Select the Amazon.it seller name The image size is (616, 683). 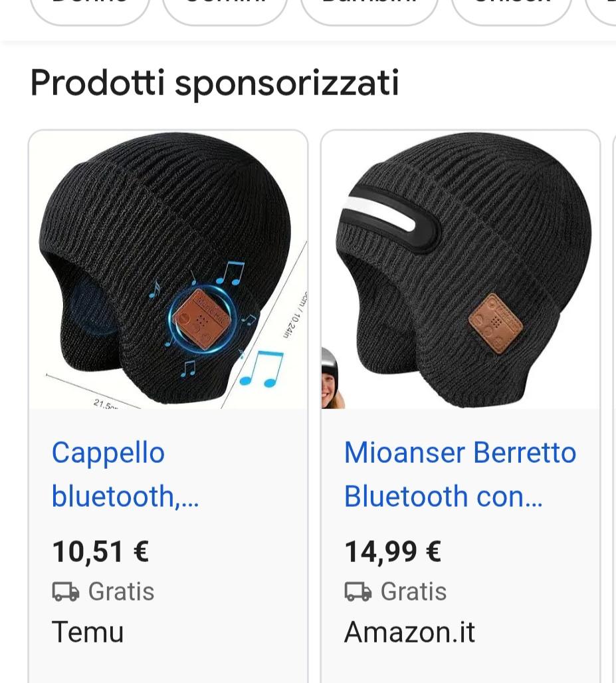pyautogui.click(x=409, y=632)
